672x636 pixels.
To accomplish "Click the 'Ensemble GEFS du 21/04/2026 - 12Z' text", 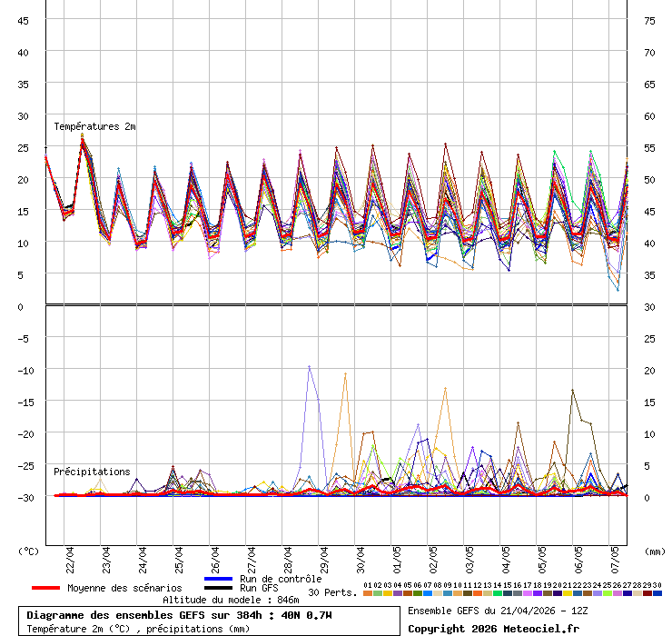I will pyautogui.click(x=499, y=611).
